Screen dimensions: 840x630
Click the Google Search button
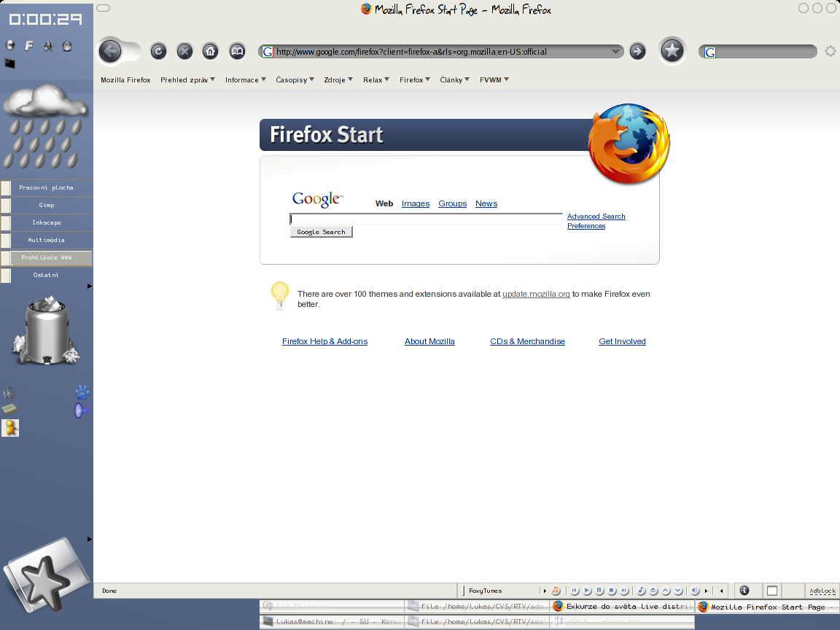tap(321, 232)
